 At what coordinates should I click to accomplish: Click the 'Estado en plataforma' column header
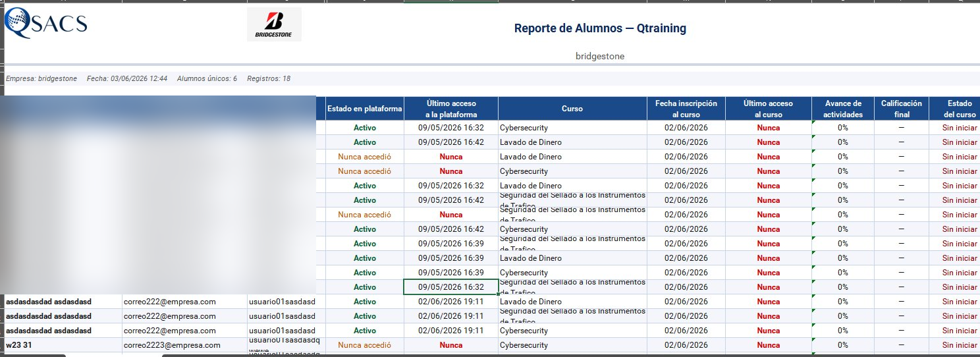[364, 109]
